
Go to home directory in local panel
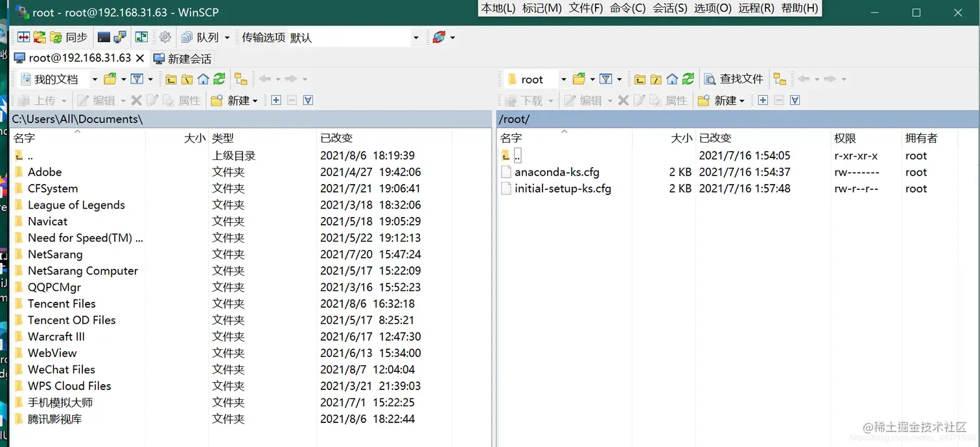[x=204, y=79]
